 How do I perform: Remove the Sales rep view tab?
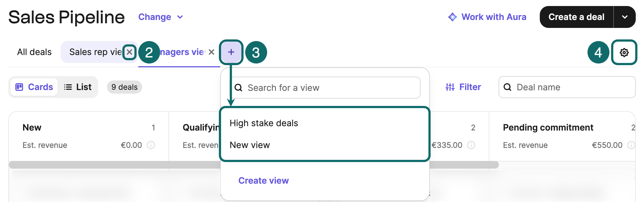click(x=130, y=52)
